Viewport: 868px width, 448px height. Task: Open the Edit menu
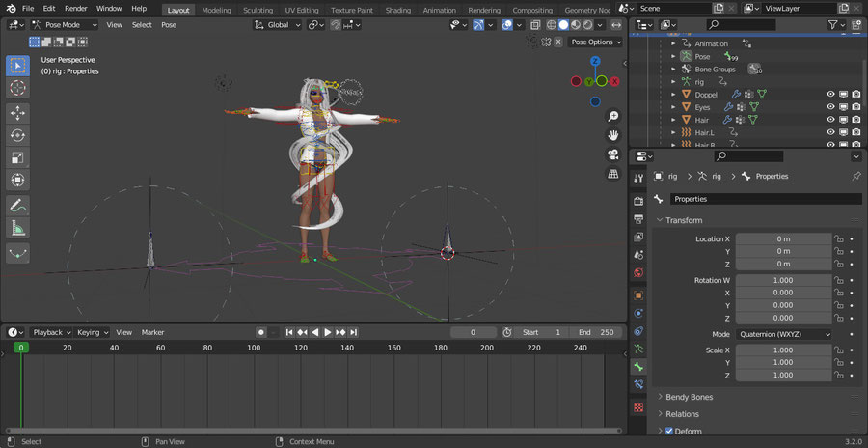(x=49, y=9)
